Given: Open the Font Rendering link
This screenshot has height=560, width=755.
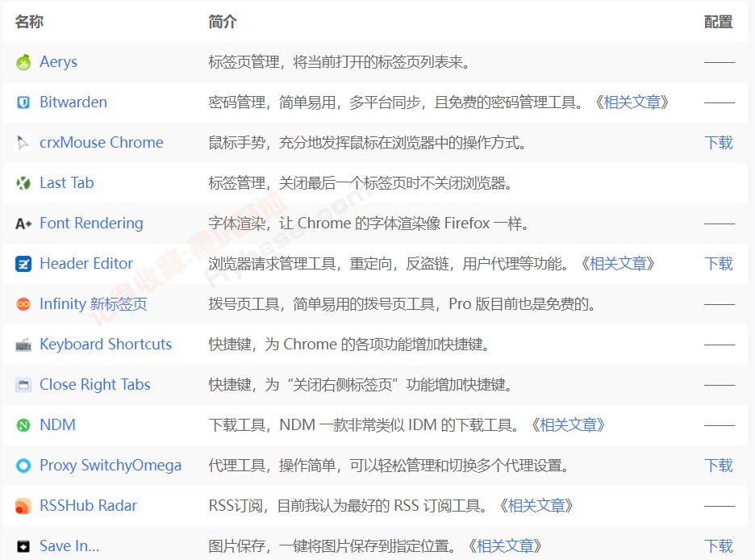Looking at the screenshot, I should (91, 224).
